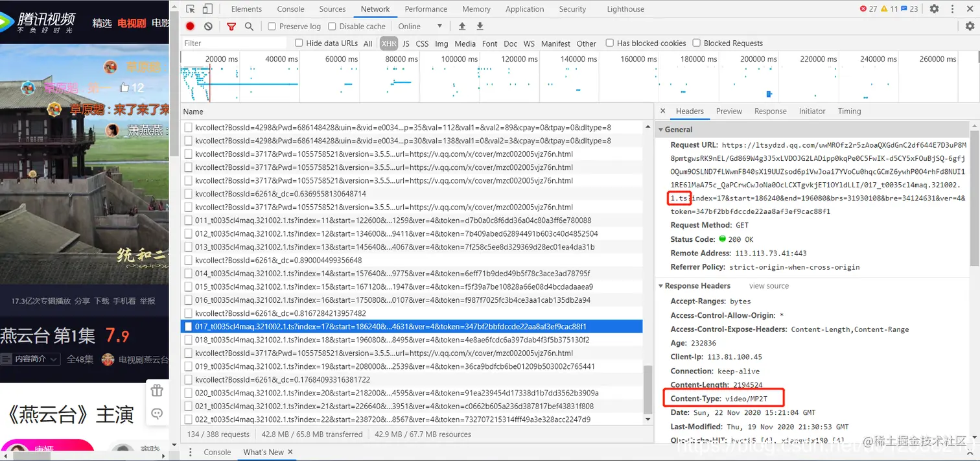The width and height of the screenshot is (980, 461).
Task: Stop recording the network log
Action: [x=190, y=26]
